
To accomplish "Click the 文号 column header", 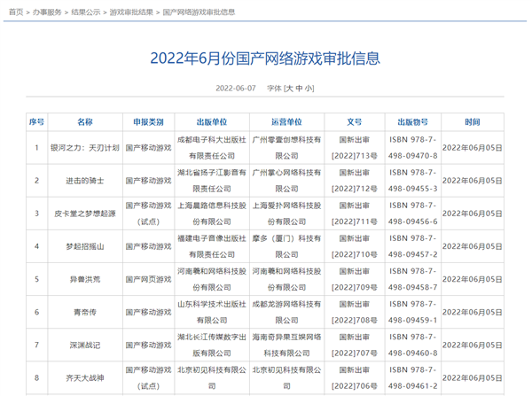I will (355, 121).
